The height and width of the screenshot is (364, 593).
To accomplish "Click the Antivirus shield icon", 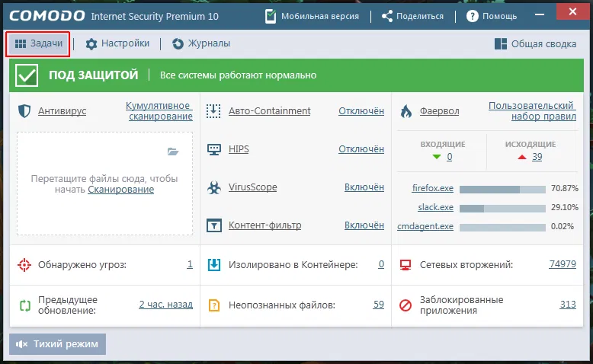I will point(24,111).
